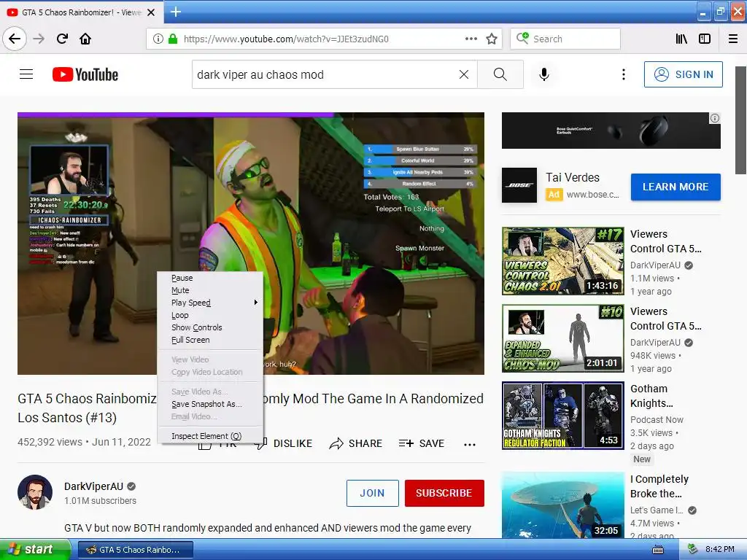
Task: Go back with the browser back arrow
Action: coord(15,39)
